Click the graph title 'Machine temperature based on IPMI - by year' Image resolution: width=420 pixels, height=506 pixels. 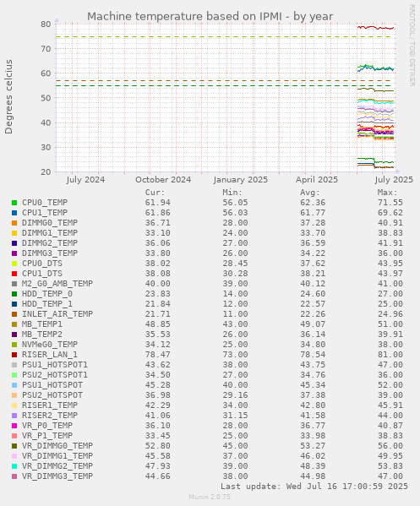click(210, 16)
